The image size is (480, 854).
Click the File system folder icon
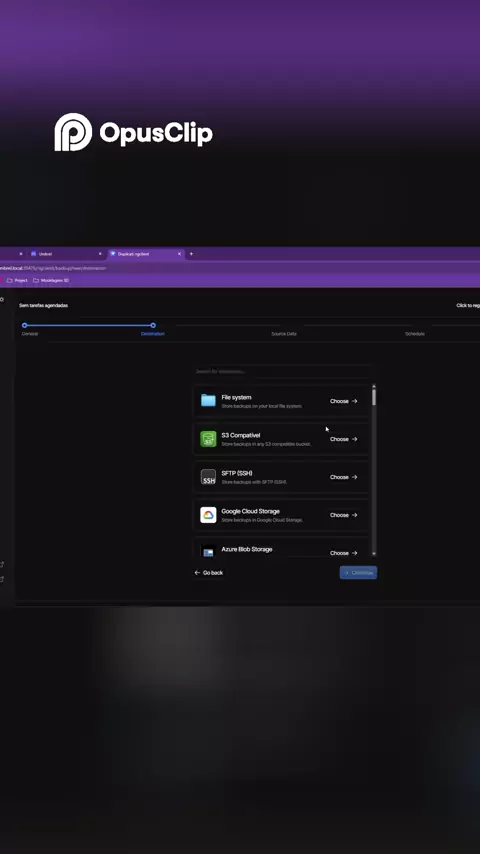[x=208, y=400]
